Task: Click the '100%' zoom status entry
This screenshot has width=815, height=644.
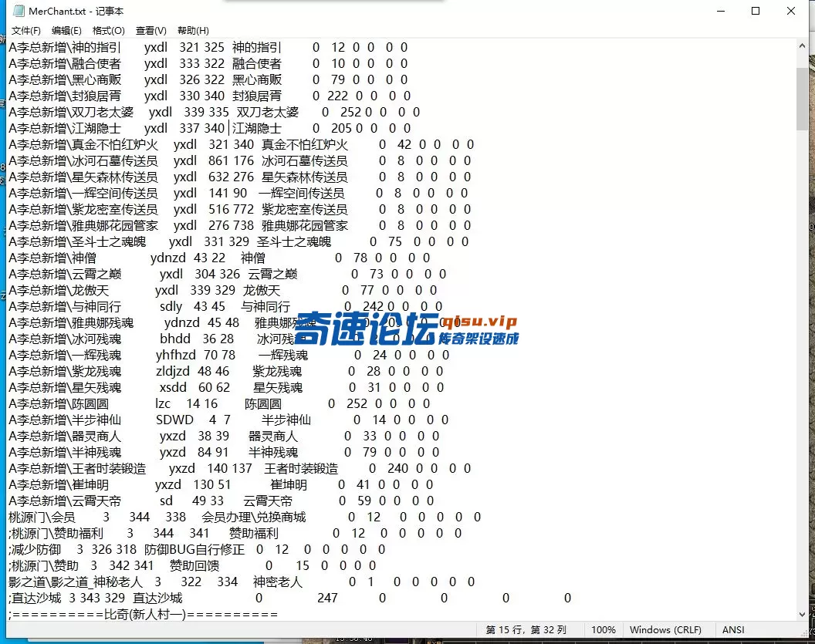Action: [x=603, y=630]
